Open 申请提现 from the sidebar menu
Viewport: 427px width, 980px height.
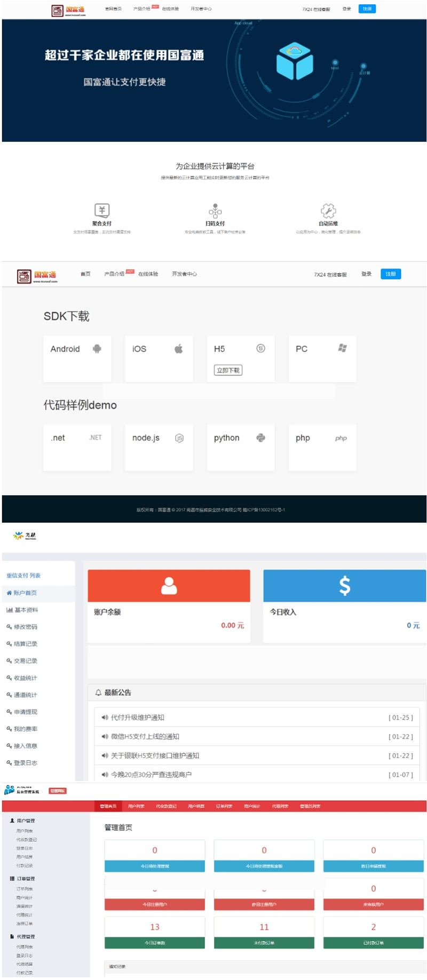[25, 712]
